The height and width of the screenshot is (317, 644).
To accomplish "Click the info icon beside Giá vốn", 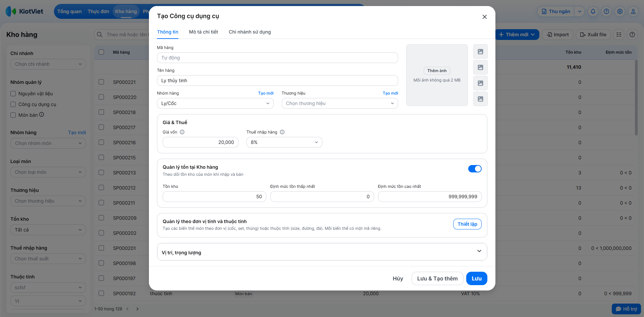I will tap(182, 132).
